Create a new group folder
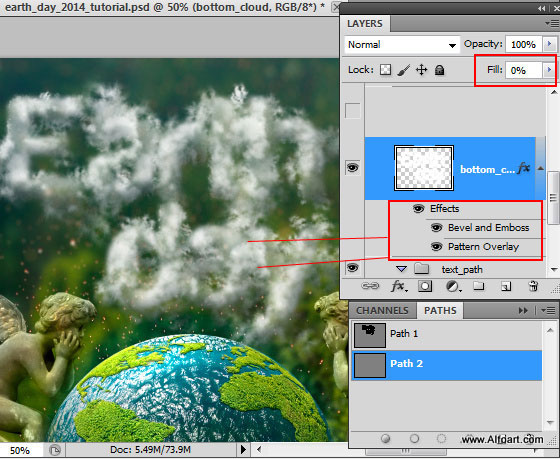 click(479, 286)
